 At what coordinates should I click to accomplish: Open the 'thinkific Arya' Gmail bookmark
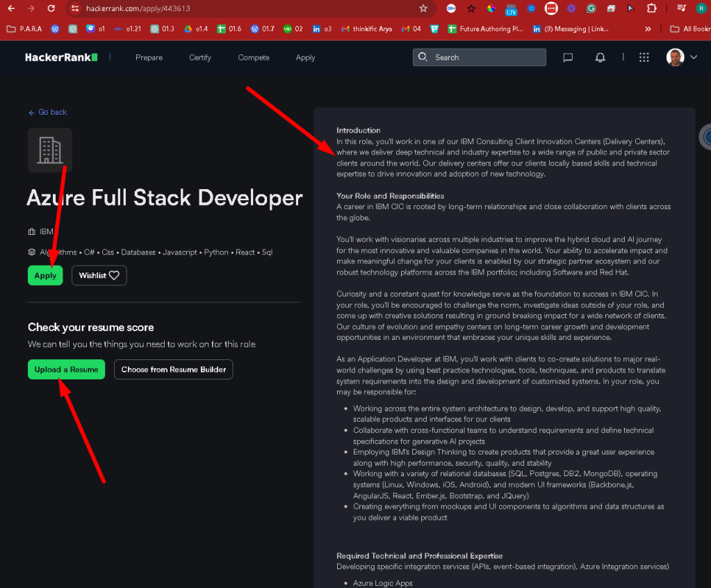pyautogui.click(x=366, y=28)
